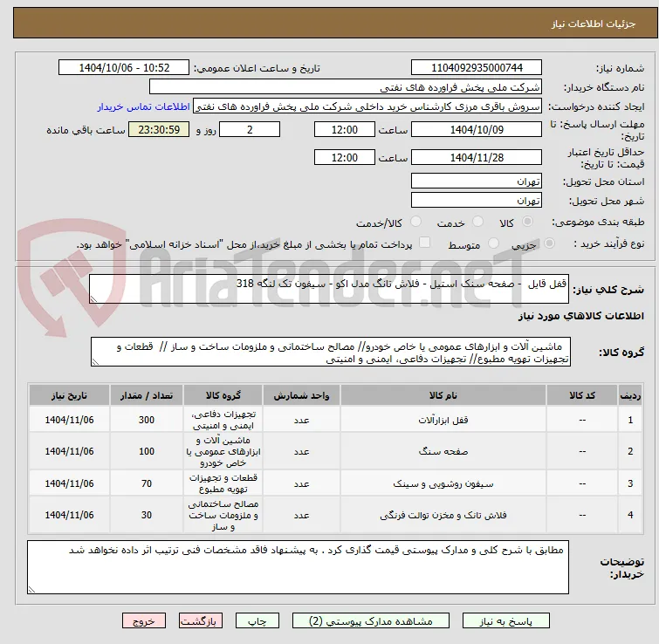Click the پاسخ به نیاز button

[506, 620]
